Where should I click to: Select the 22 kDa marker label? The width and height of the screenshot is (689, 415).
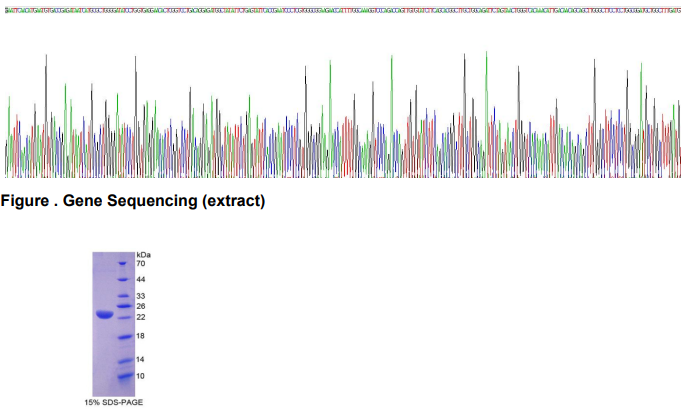coord(141,317)
